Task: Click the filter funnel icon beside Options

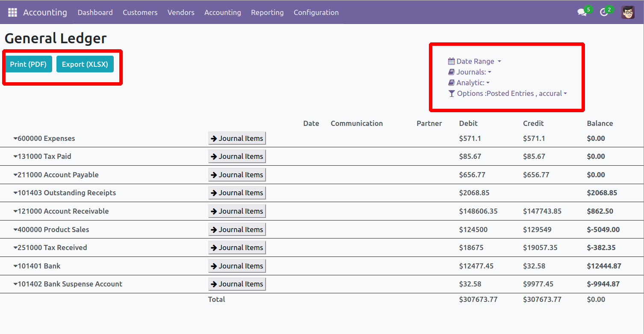Action: point(452,93)
